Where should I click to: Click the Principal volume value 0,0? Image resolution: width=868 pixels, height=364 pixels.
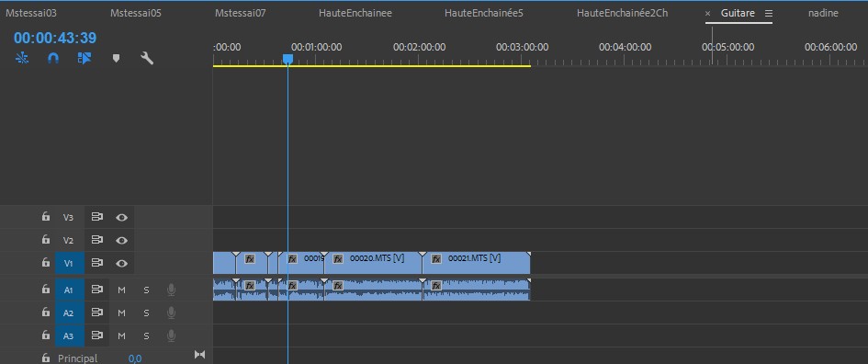(135, 358)
